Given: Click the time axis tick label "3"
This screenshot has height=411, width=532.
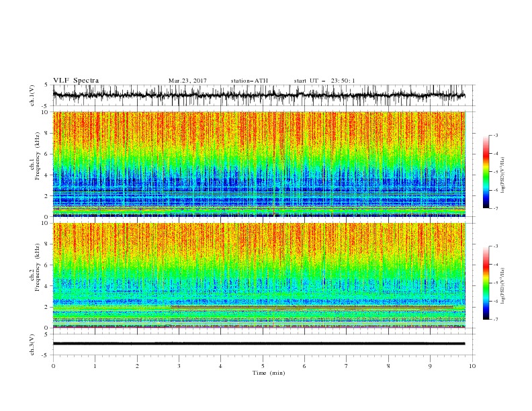Looking at the screenshot, I should tap(179, 366).
